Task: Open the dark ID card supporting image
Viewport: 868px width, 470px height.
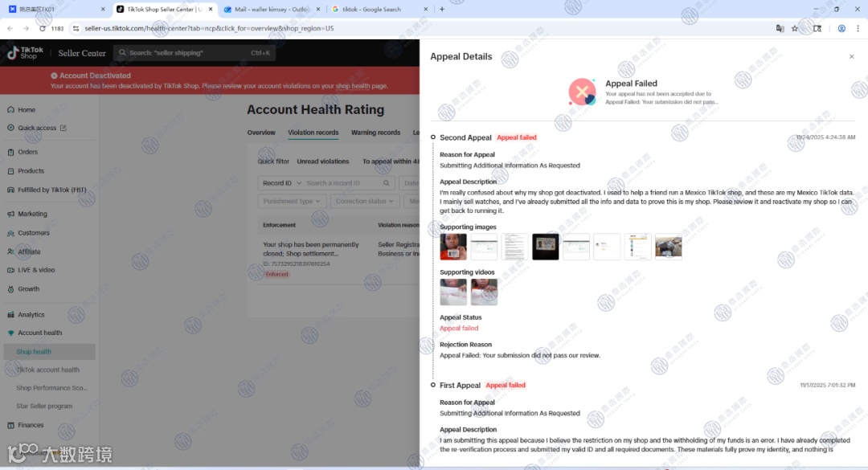Action: tap(545, 247)
